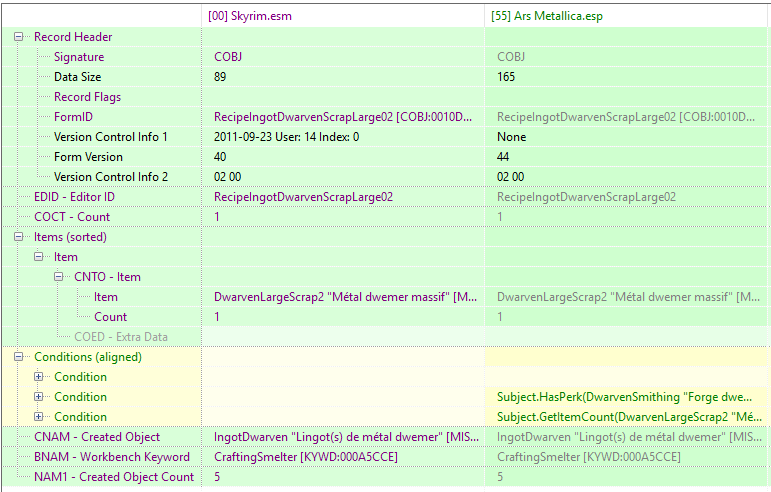Collapse the Record Header node
Viewport: 771px width, 492px height.
click(x=19, y=37)
